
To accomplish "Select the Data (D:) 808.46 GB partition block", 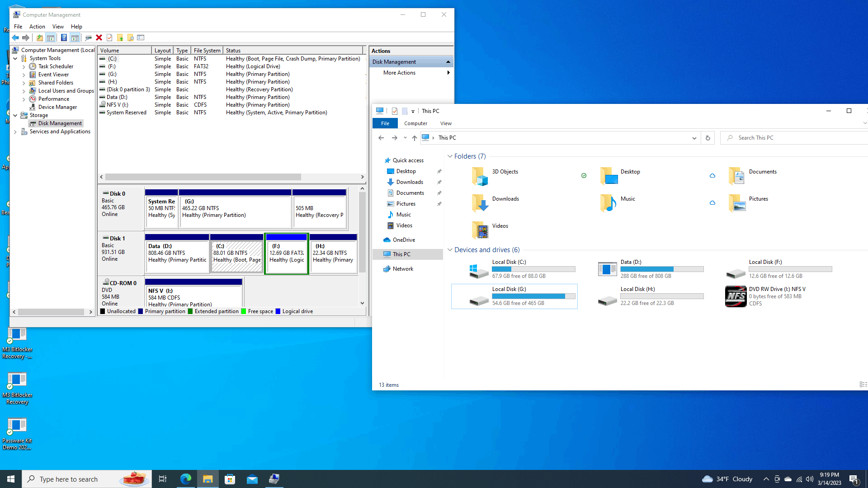I will [x=177, y=253].
